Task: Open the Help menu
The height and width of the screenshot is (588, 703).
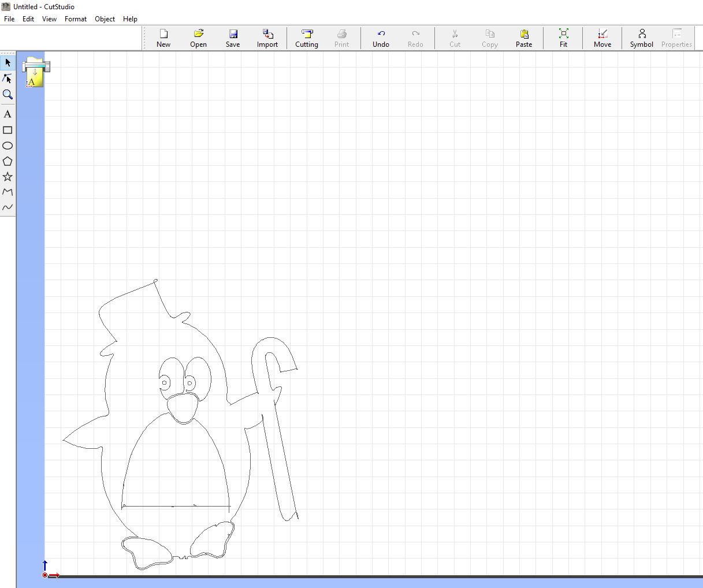Action: (130, 18)
